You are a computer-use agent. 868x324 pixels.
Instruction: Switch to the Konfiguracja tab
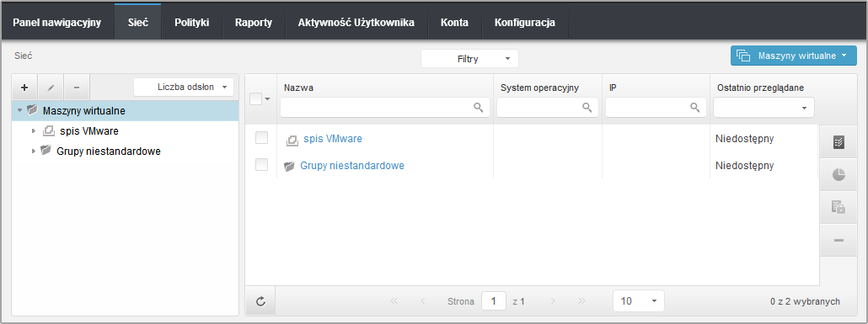click(x=525, y=23)
